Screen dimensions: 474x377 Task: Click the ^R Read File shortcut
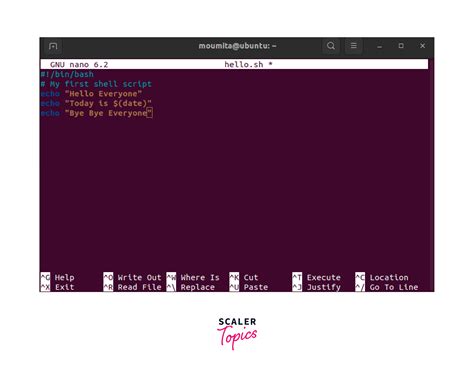tap(132, 287)
